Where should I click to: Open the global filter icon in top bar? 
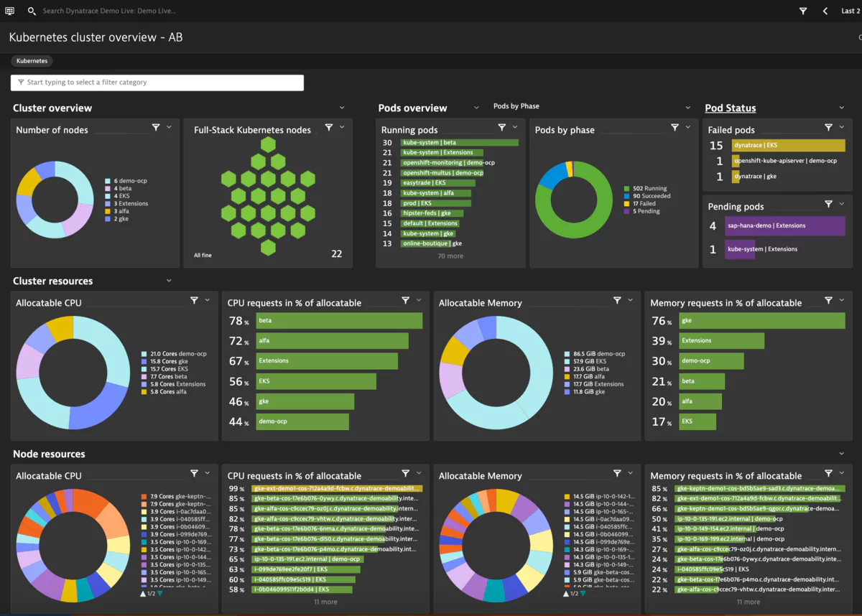coord(802,11)
